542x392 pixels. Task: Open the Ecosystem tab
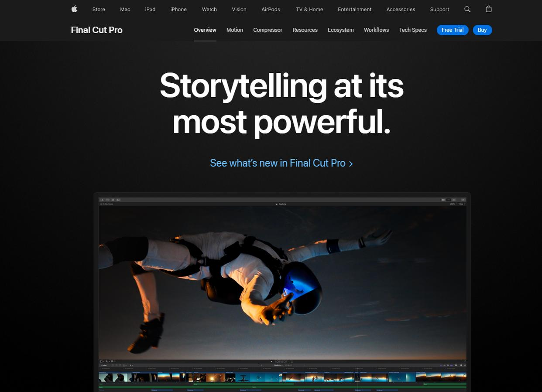point(341,30)
